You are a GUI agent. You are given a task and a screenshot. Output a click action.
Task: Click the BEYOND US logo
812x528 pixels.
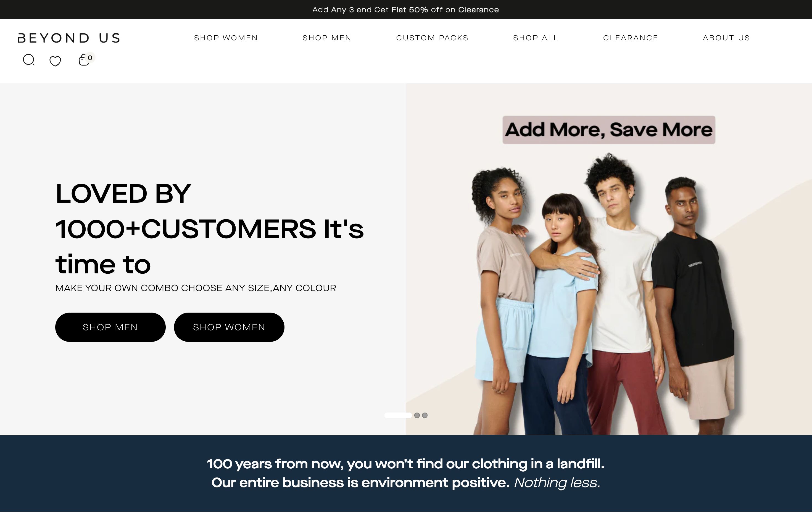coord(68,38)
